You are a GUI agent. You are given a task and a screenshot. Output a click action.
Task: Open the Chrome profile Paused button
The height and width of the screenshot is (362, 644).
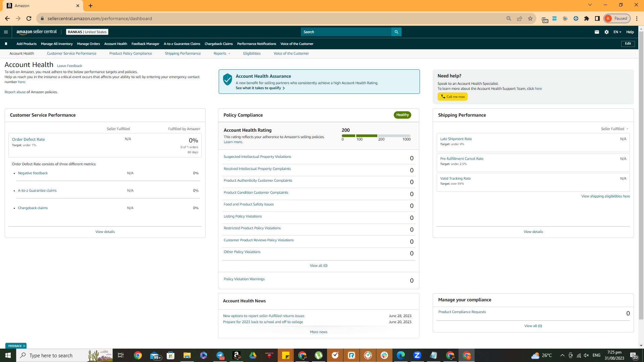click(x=617, y=18)
